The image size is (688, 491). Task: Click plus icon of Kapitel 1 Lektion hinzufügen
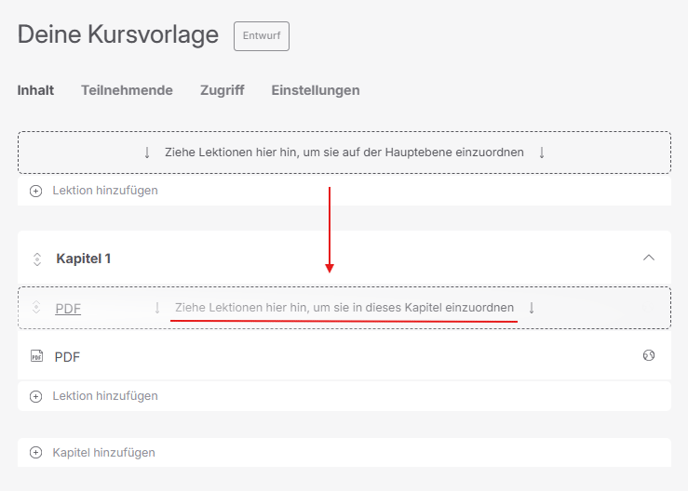[36, 396]
